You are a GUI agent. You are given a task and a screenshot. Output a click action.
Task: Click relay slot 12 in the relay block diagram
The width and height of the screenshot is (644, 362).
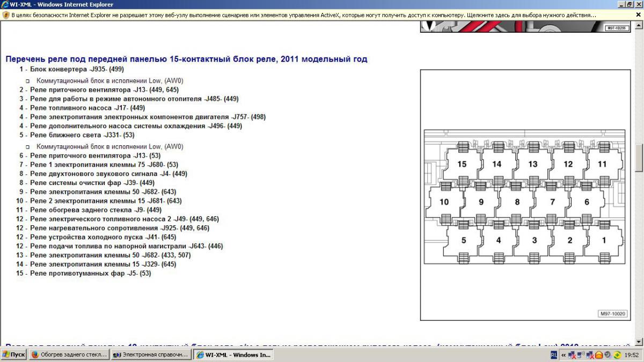(568, 164)
